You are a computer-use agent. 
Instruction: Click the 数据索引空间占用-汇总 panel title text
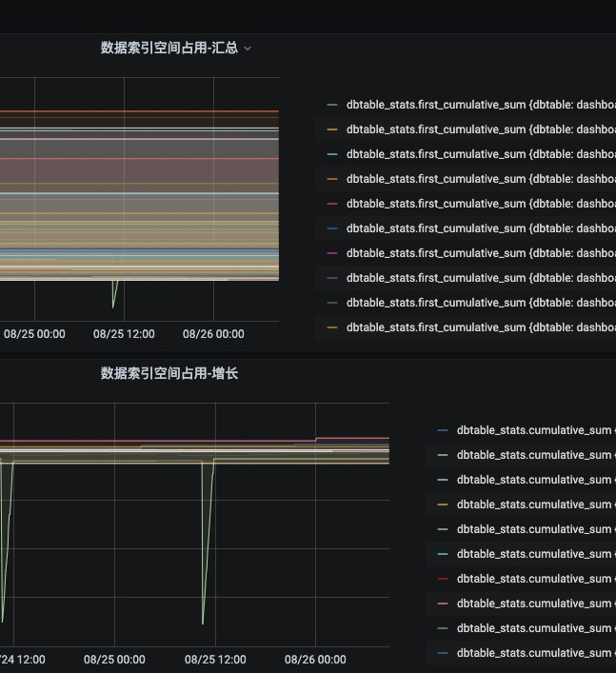(169, 48)
